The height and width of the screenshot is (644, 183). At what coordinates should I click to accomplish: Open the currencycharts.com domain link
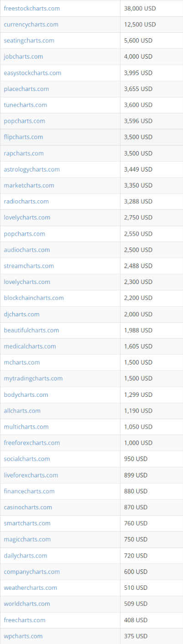point(31,25)
